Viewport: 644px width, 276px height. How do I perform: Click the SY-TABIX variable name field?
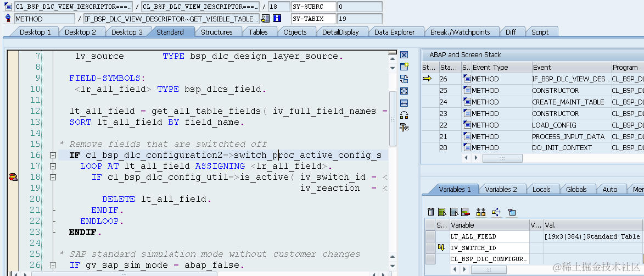(313, 19)
